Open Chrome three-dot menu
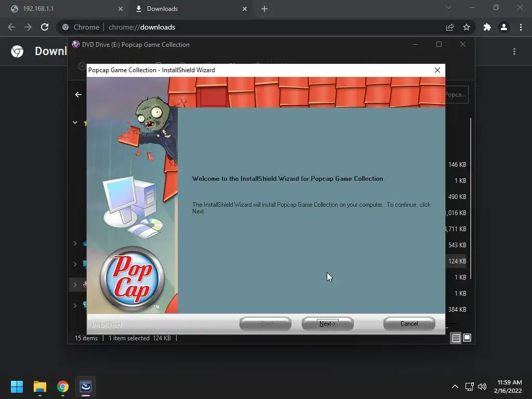Screen dimensions: 532x399 tap(521, 27)
